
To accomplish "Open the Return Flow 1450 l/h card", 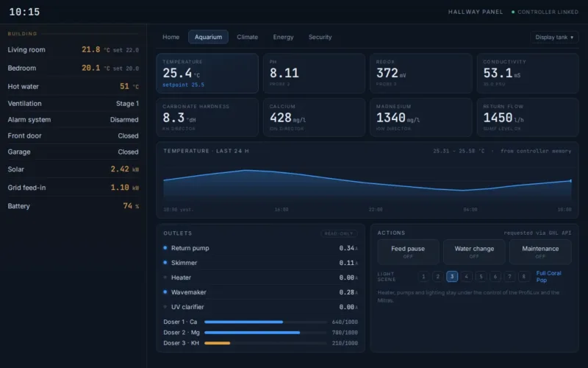I will click(x=528, y=117).
